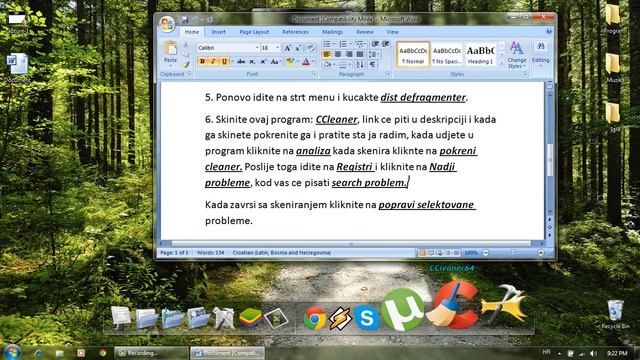Increase the paragraph indent
640x360 pixels.
[x=385, y=44]
